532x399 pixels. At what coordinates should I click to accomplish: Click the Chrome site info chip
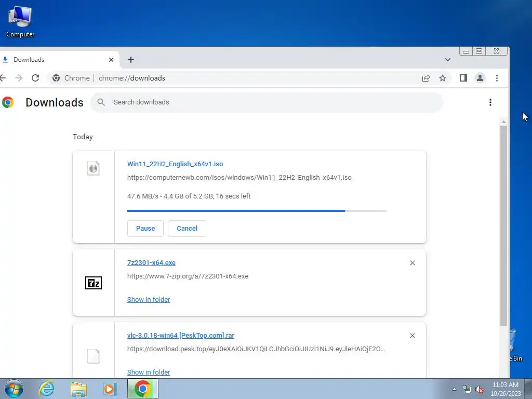pyautogui.click(x=71, y=78)
